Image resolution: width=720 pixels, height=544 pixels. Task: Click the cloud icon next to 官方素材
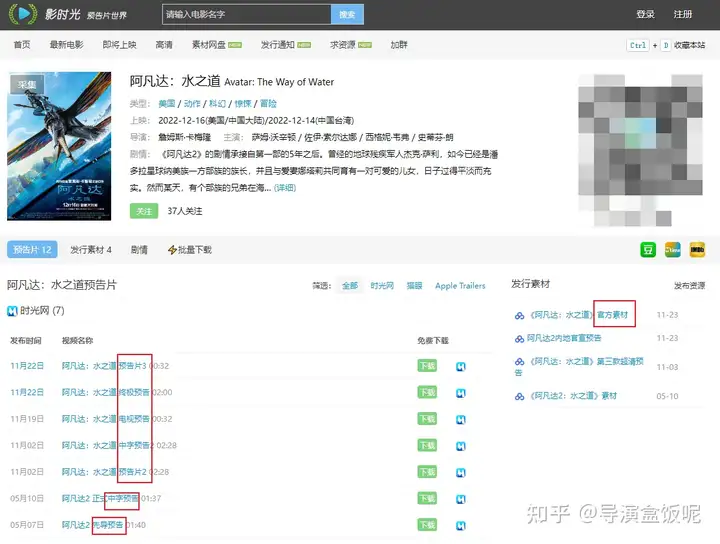click(x=519, y=315)
